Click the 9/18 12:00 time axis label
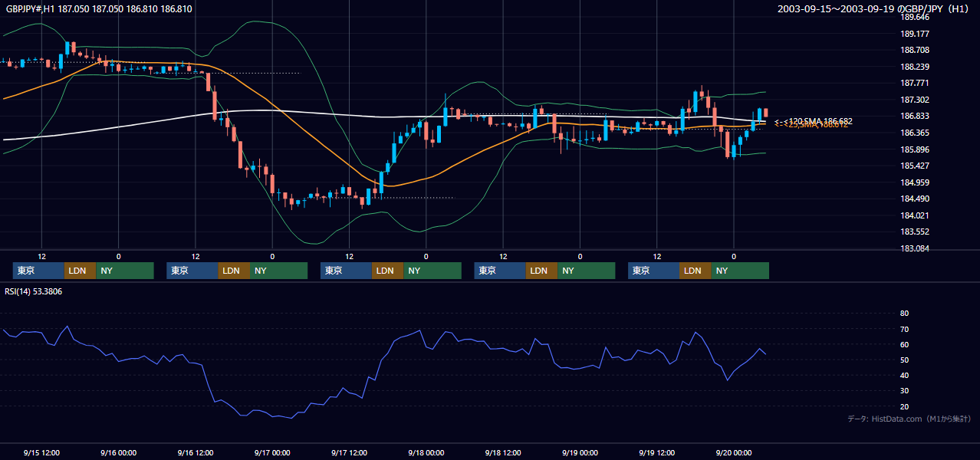This screenshot has height=460, width=980. [503, 452]
